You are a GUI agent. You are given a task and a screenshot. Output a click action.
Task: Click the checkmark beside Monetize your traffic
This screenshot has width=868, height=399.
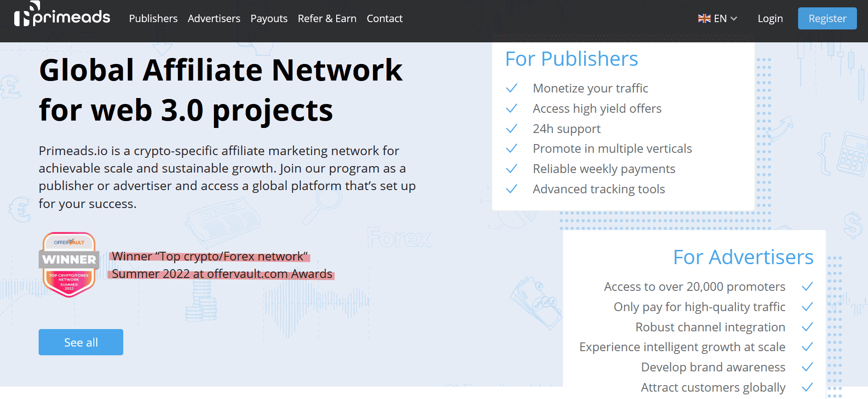click(x=512, y=88)
